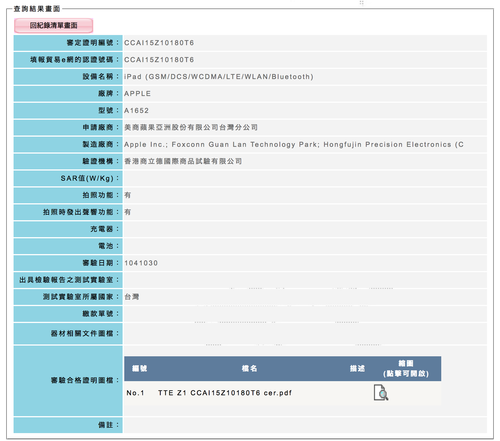Click the 檔名 column header
This screenshot has height=441, width=500.
coord(249,368)
